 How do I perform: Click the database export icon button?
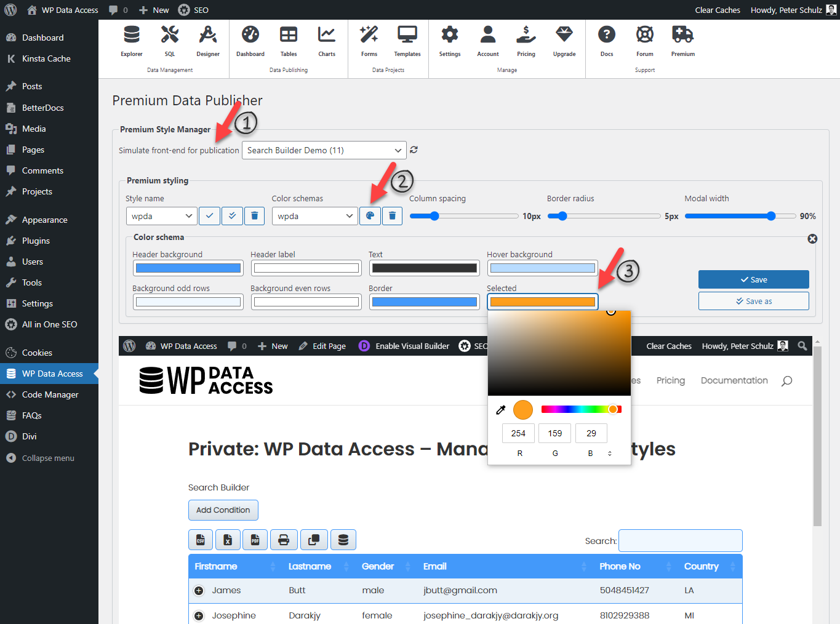(343, 540)
